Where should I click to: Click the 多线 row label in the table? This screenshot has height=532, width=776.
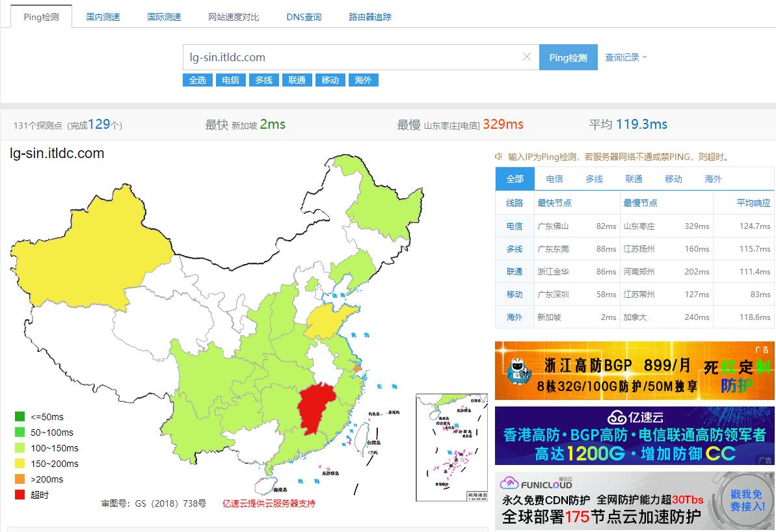pyautogui.click(x=515, y=249)
